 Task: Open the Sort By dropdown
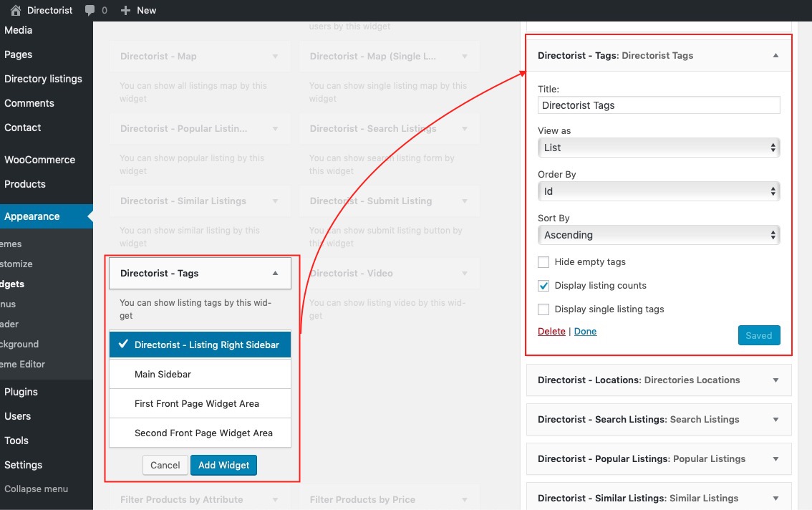click(x=659, y=235)
